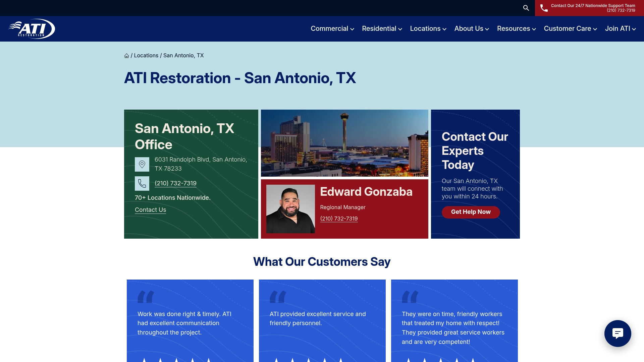
Task: Click the 'Work was done right & timely' review
Action: pyautogui.click(x=184, y=323)
